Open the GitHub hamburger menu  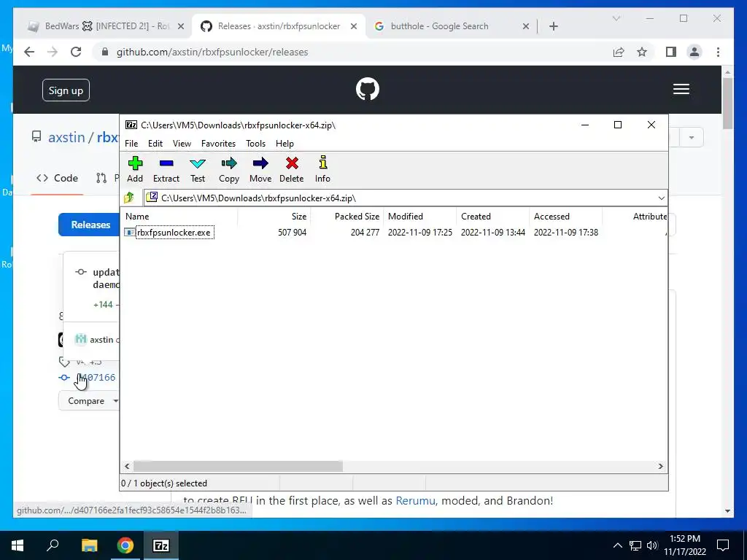tap(681, 89)
